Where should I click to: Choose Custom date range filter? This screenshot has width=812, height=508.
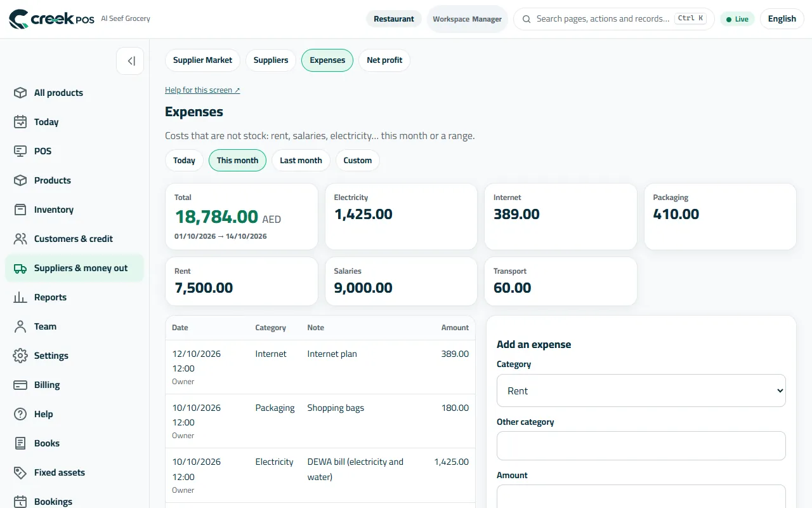(x=358, y=161)
